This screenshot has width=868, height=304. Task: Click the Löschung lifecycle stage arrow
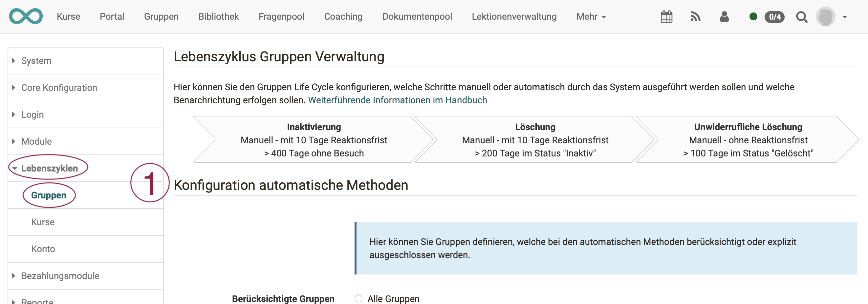click(535, 140)
